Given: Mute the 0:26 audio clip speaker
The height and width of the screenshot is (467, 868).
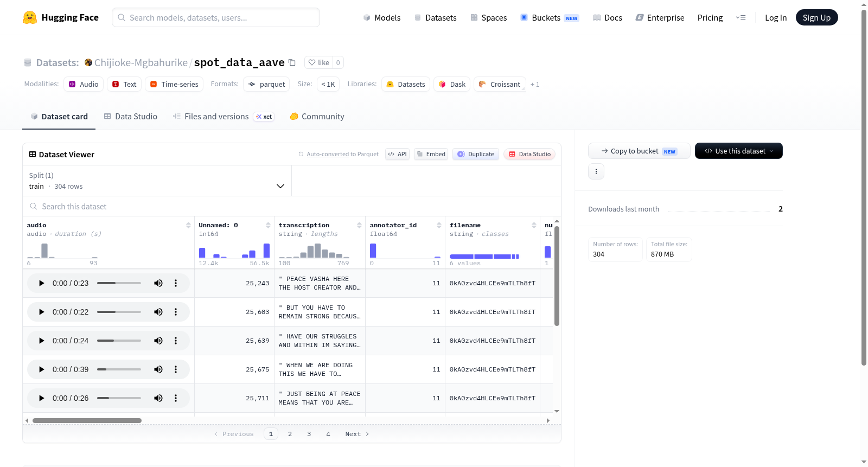Looking at the screenshot, I should (158, 398).
